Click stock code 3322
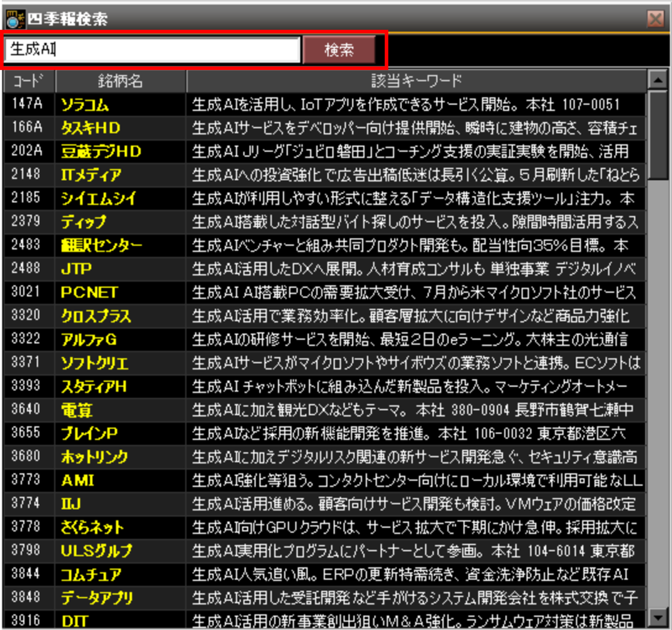The height and width of the screenshot is (630, 672). pyautogui.click(x=26, y=339)
